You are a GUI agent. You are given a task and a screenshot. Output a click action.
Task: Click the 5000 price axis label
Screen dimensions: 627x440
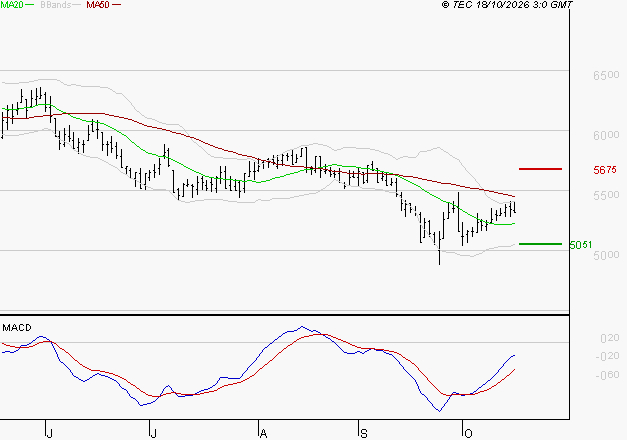point(606,255)
